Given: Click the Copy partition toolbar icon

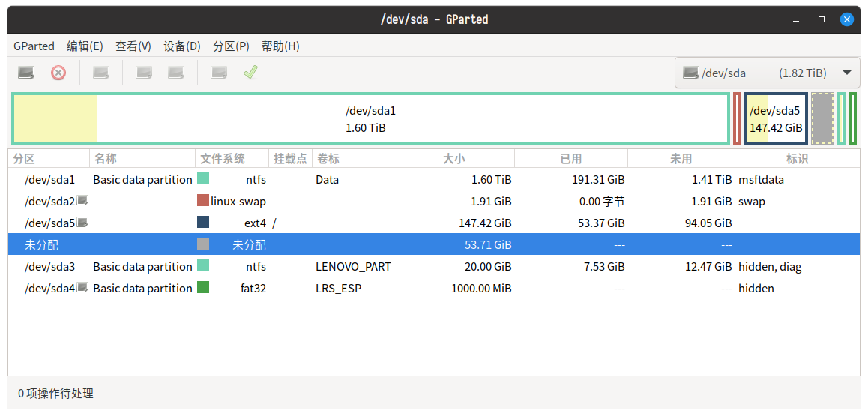Looking at the screenshot, I should 144,73.
